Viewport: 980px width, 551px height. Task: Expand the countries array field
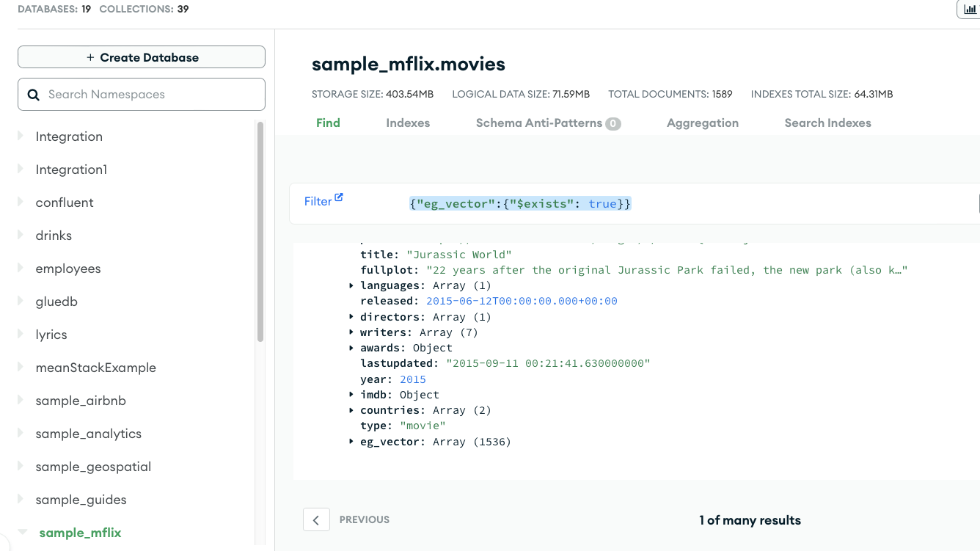click(352, 410)
